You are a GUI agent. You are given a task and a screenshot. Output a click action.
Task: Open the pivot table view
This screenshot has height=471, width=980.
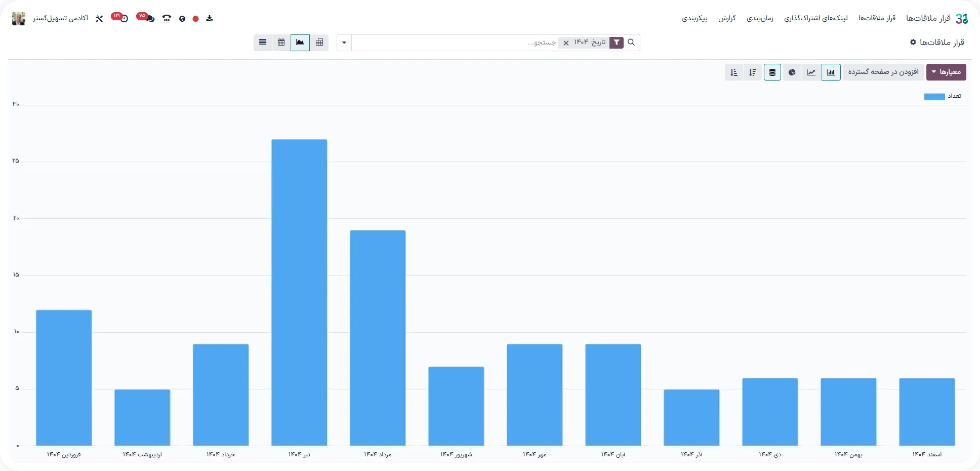[319, 43]
